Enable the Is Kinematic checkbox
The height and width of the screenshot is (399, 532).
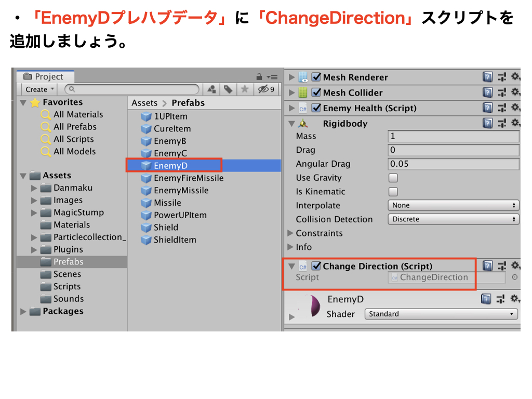[393, 192]
